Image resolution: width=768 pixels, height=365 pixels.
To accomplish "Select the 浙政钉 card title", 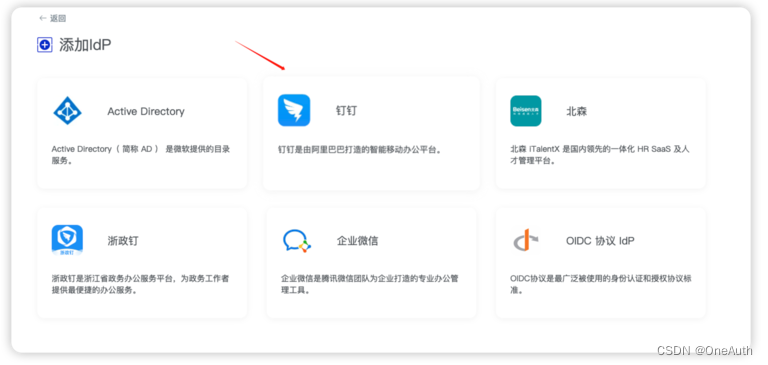I will (x=123, y=241).
